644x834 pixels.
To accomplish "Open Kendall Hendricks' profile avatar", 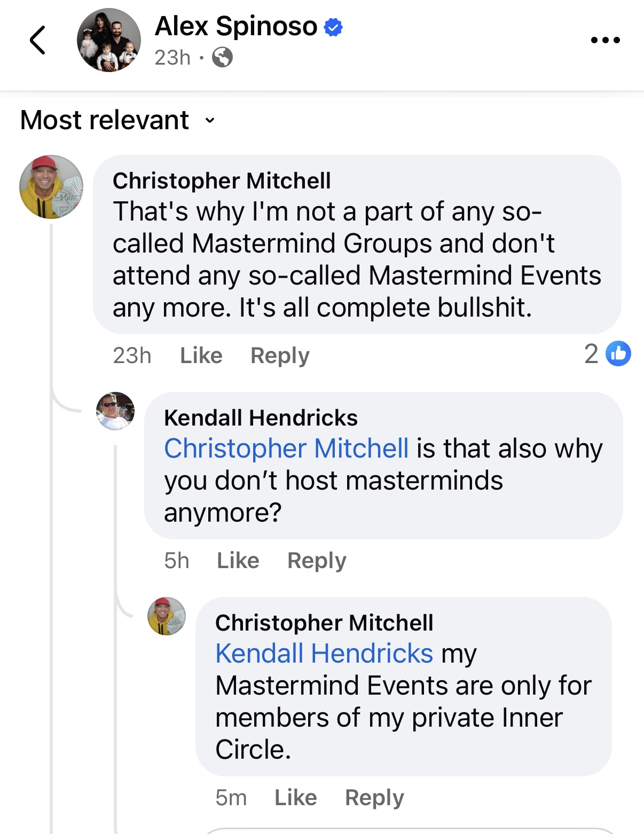I will pos(115,411).
